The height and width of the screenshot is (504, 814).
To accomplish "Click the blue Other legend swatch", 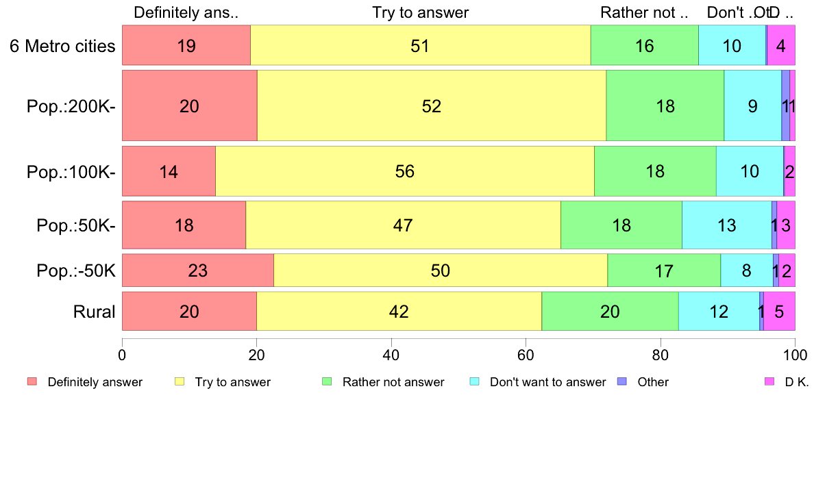I will (622, 381).
